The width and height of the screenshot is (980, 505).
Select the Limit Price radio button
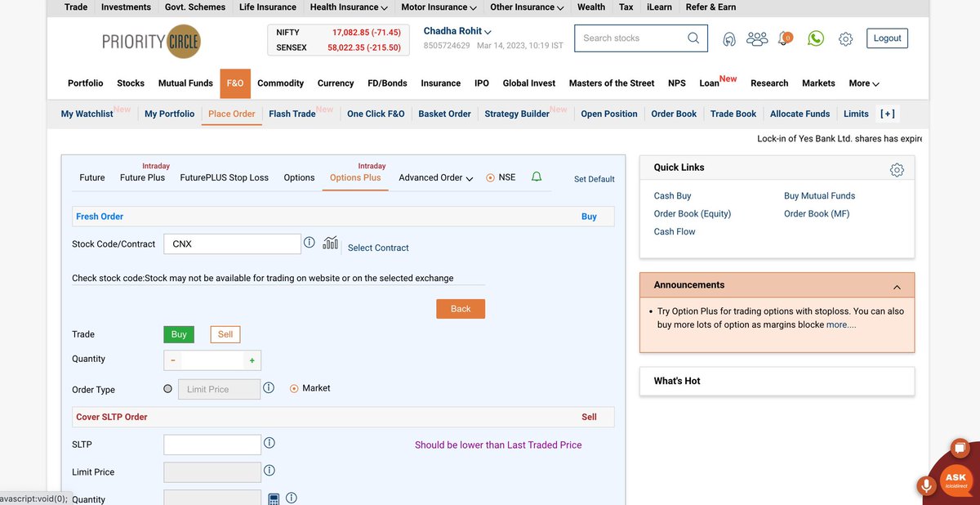tap(168, 389)
